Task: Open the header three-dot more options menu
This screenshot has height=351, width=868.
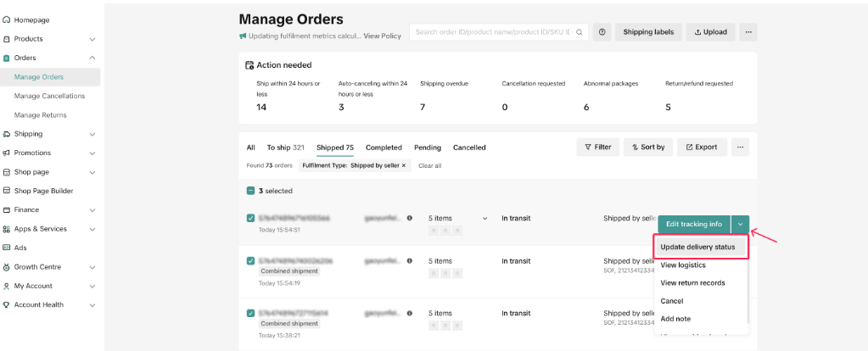Action: pos(748,32)
